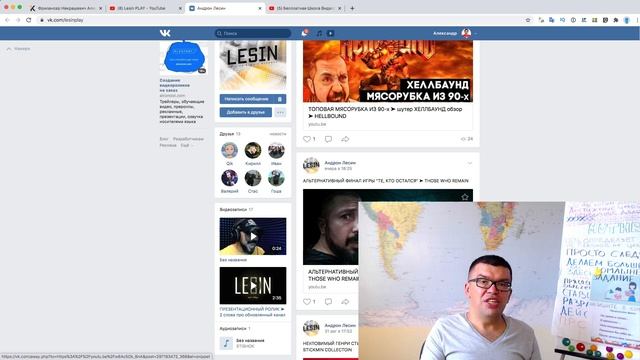Viewport: 640px width, 360px height.
Task: Go back with browser back arrow
Action: [7, 20]
